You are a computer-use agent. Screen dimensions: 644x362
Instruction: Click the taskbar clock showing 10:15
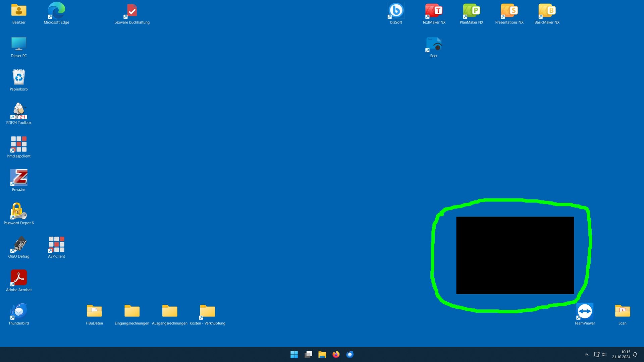(x=621, y=355)
